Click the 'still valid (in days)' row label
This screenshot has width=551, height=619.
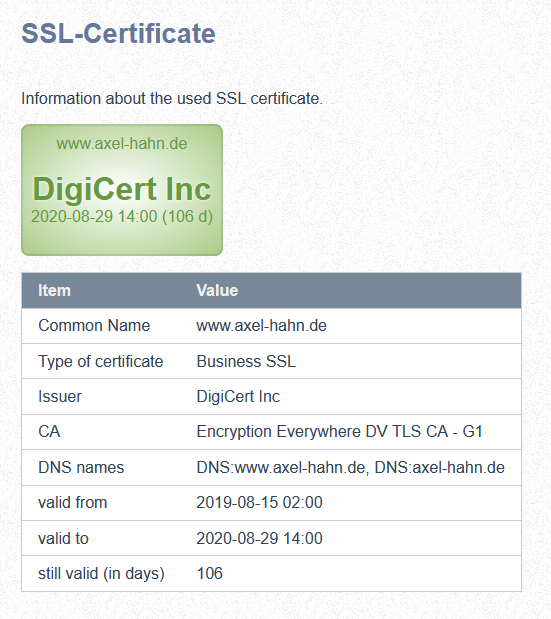[x=101, y=574]
